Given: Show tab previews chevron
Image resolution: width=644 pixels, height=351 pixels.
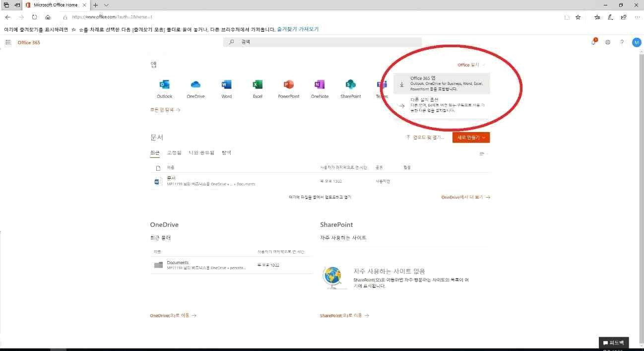Looking at the screenshot, I should pos(106,4).
